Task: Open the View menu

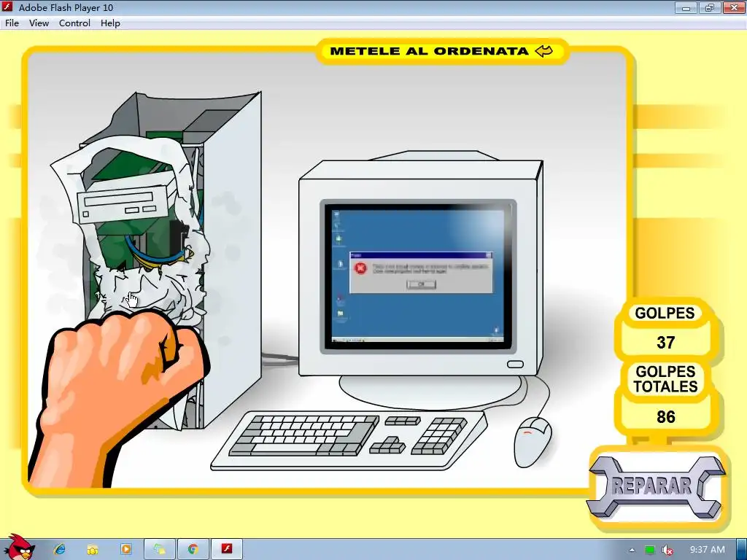Action: coord(39,23)
